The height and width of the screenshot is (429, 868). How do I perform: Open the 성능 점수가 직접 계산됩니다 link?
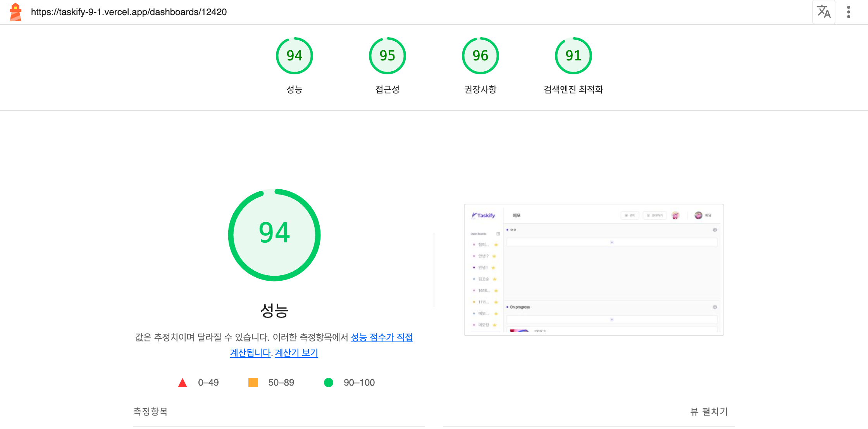point(381,337)
